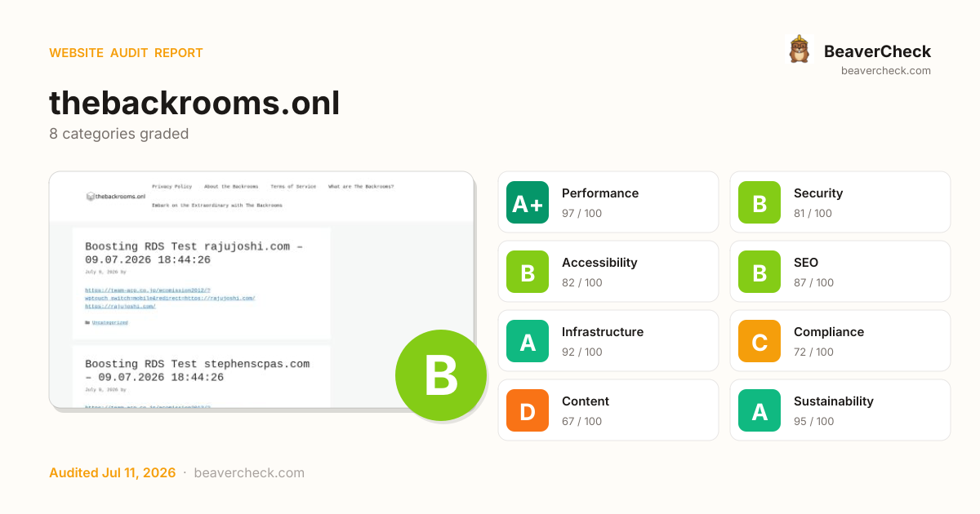Click the A Sustainability grade badge

[759, 410]
